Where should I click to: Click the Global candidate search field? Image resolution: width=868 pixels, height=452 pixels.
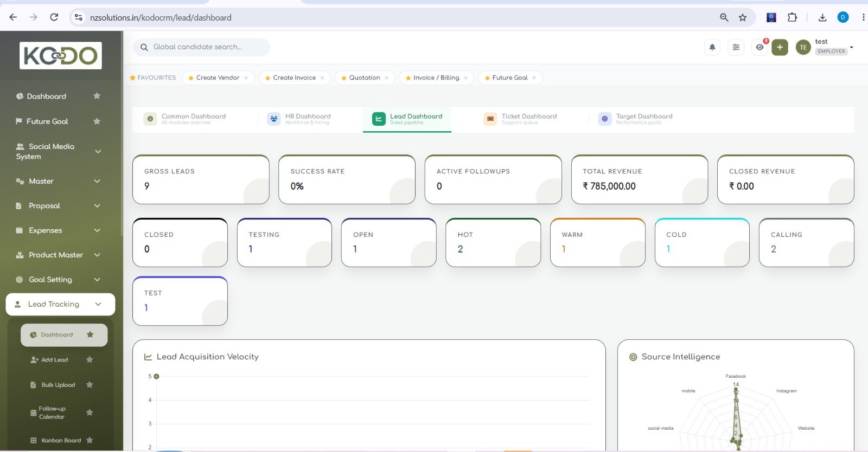tap(201, 47)
